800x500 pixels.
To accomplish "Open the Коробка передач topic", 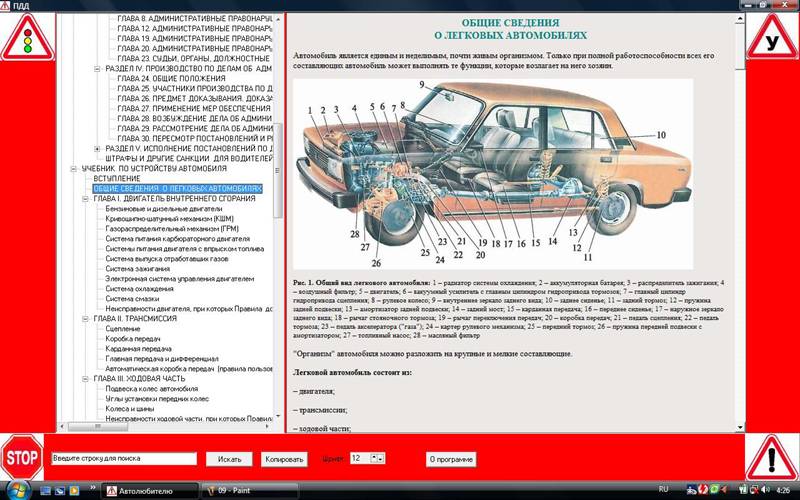I will (x=133, y=339).
